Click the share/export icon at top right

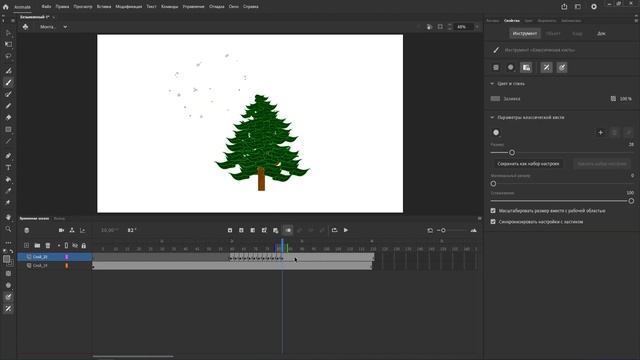click(564, 7)
